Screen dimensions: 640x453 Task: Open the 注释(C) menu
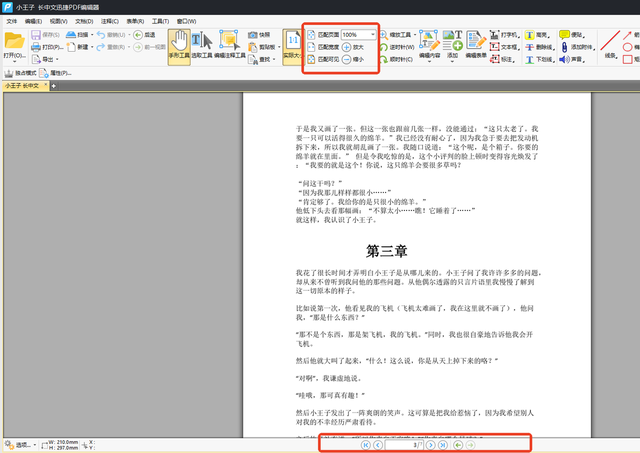pyautogui.click(x=110, y=21)
